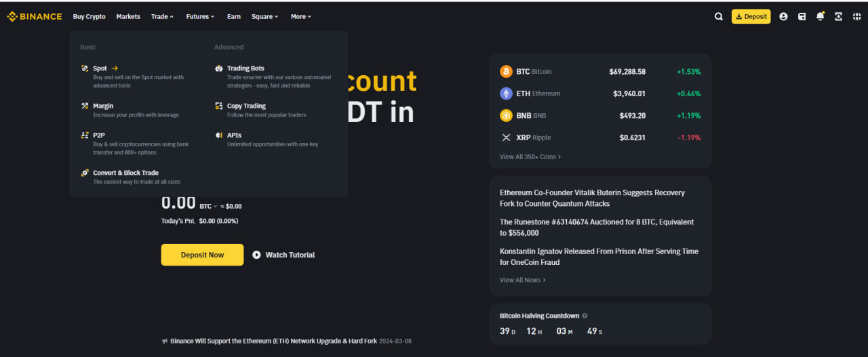Click the Margin menu icon
Image resolution: width=868 pixels, height=357 pixels.
85,106
